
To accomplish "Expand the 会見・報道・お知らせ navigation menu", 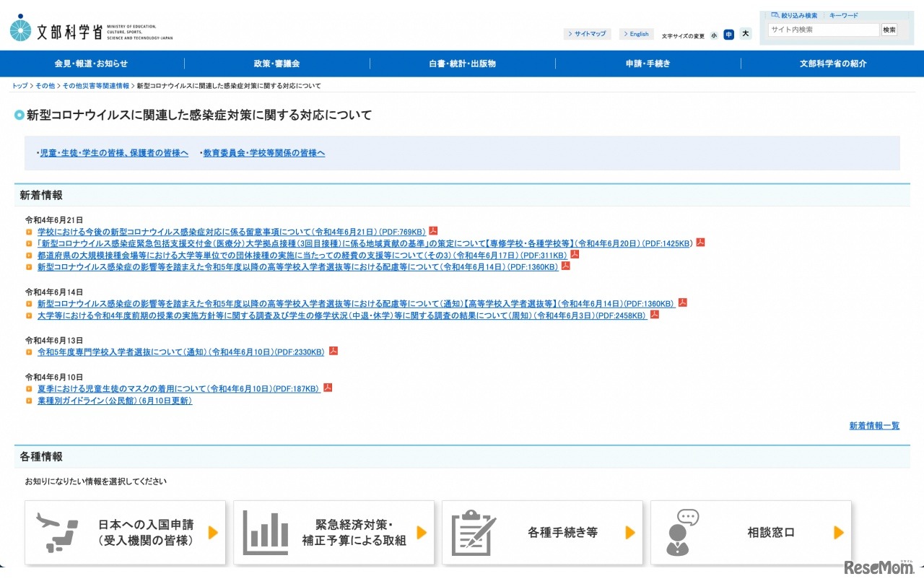I will tap(92, 64).
